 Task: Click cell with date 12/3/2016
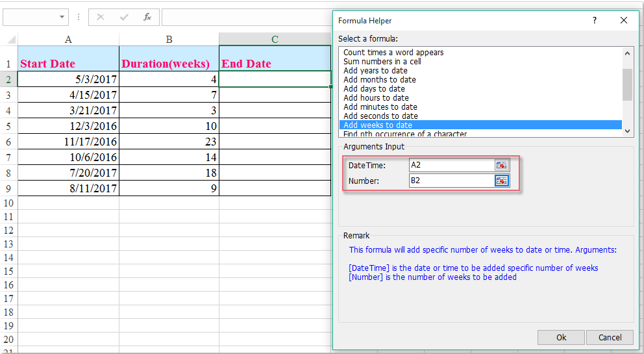(x=69, y=126)
